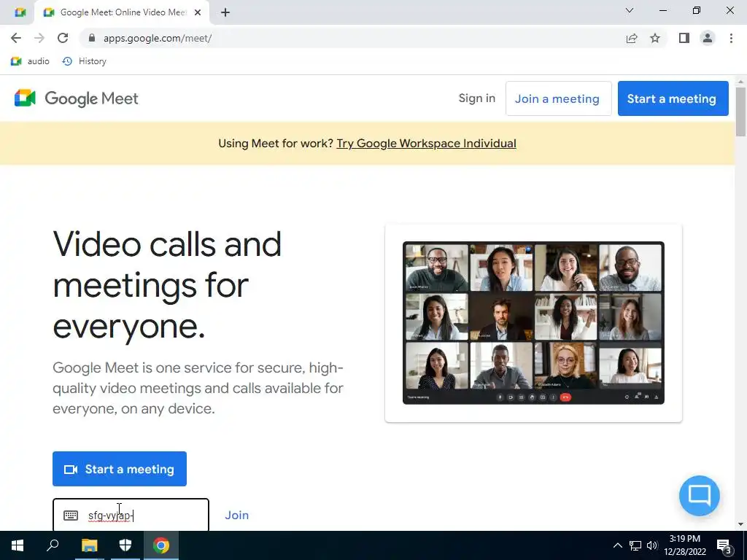This screenshot has height=560, width=747.
Task: Open the Chrome profile avatar
Action: point(708,38)
